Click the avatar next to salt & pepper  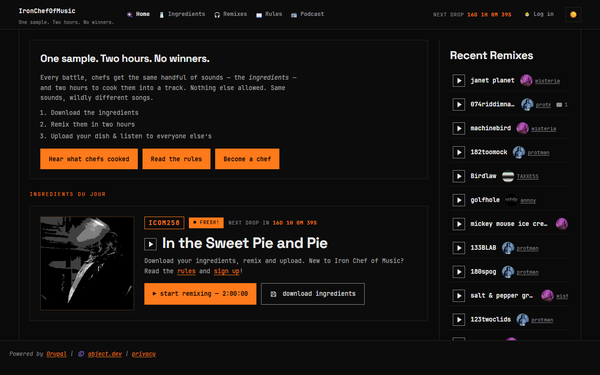(547, 296)
